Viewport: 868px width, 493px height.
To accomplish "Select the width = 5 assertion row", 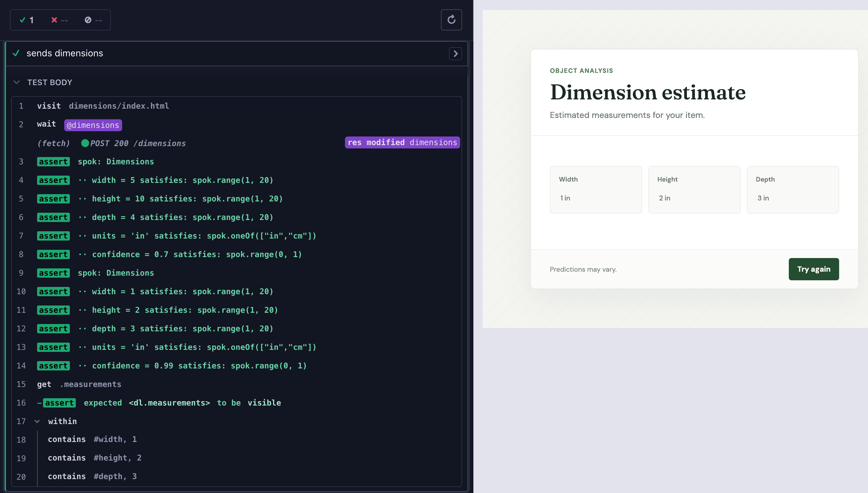I will 236,180.
